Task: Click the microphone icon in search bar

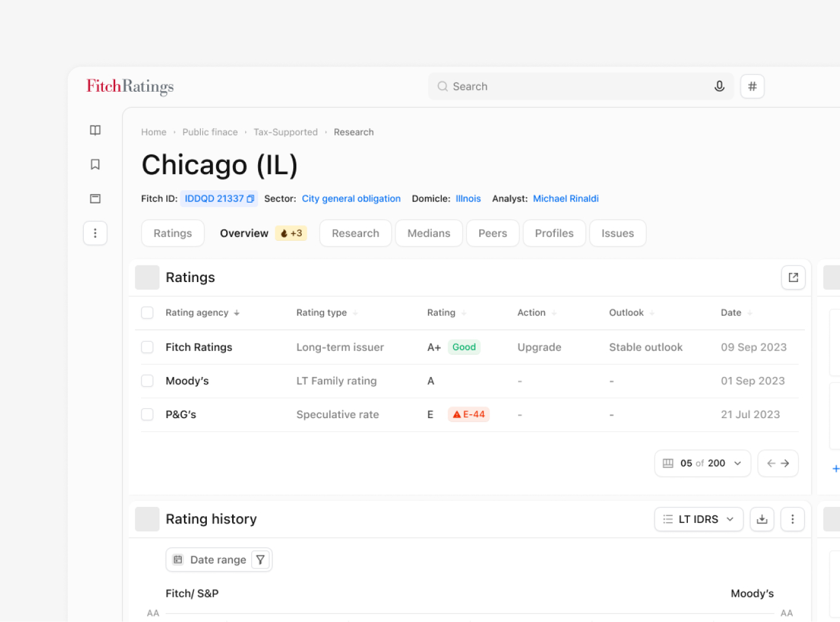Action: tap(719, 86)
